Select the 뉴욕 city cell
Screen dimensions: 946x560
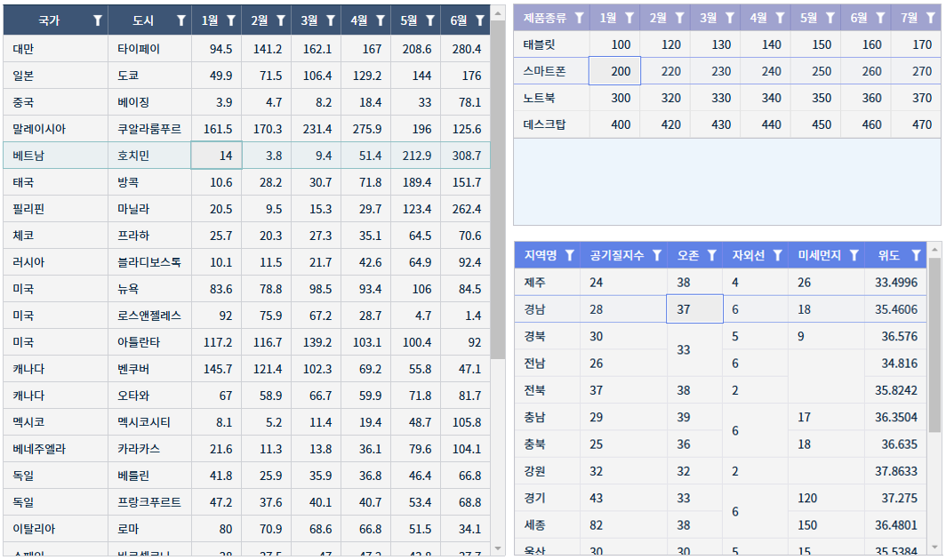(148, 289)
